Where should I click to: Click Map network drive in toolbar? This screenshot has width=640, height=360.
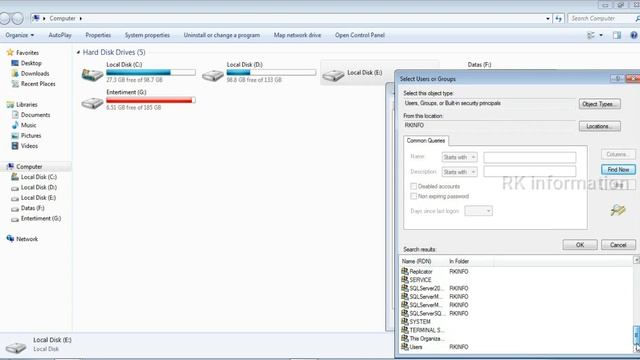tap(297, 36)
